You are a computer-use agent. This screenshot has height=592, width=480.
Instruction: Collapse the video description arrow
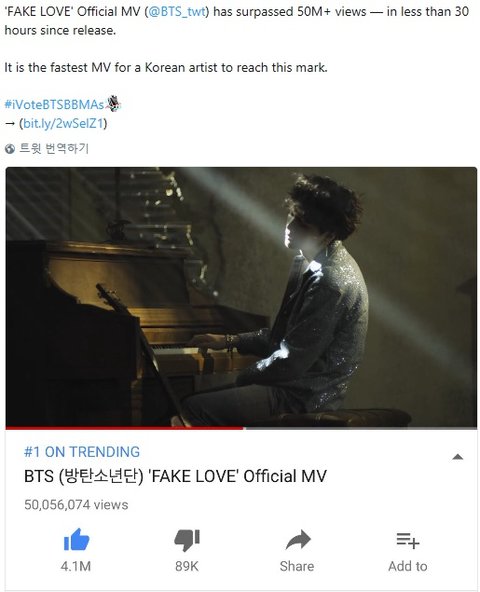point(458,457)
